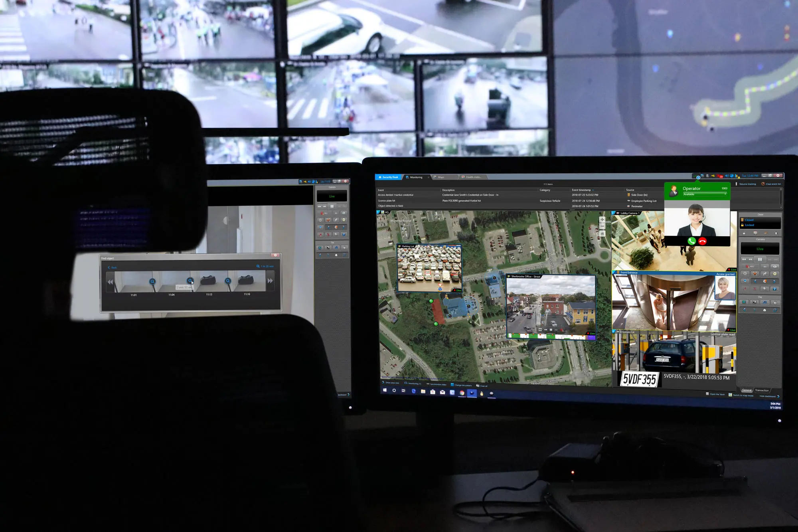Pause the live camera video

pyautogui.click(x=760, y=259)
